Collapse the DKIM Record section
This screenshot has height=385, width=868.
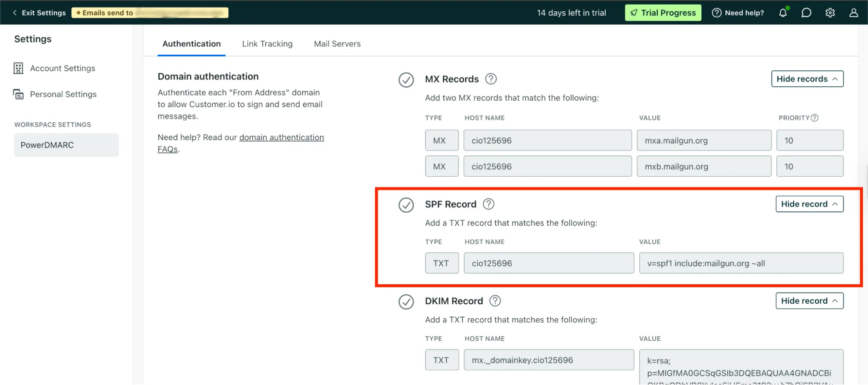click(809, 301)
